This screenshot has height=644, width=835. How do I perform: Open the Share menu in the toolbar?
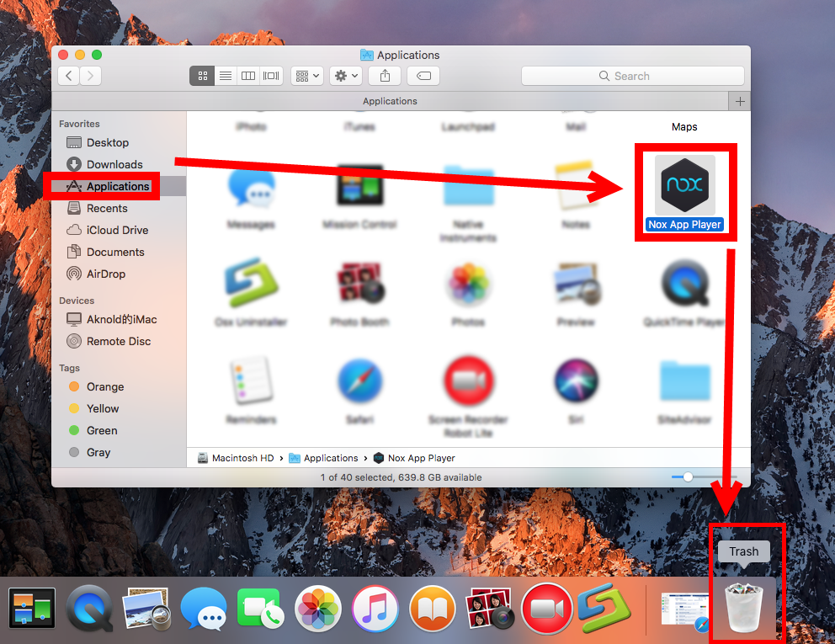(384, 76)
